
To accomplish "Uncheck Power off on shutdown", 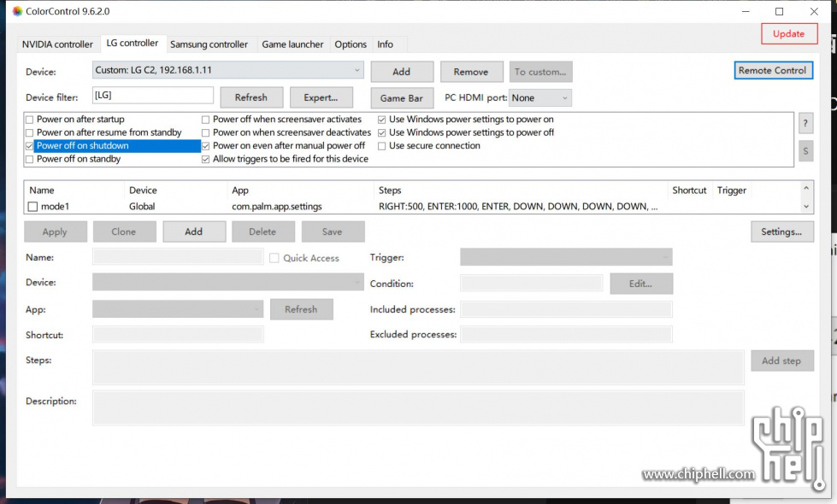I will [x=30, y=145].
